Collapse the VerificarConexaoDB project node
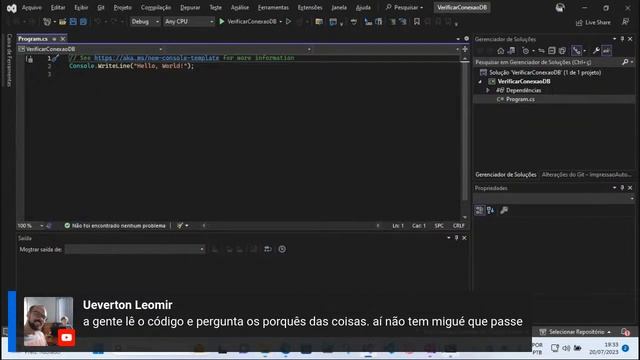The width and height of the screenshot is (640, 360). tap(480, 82)
